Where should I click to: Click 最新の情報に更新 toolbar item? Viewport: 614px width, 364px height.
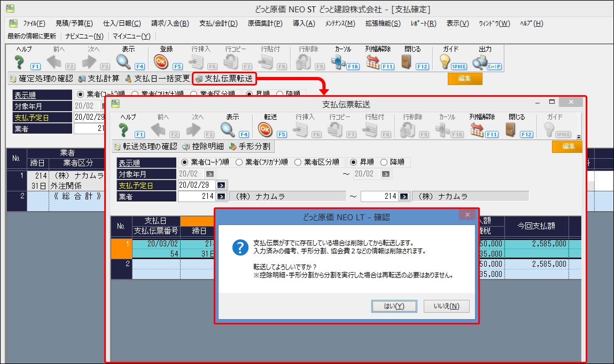tap(32, 36)
